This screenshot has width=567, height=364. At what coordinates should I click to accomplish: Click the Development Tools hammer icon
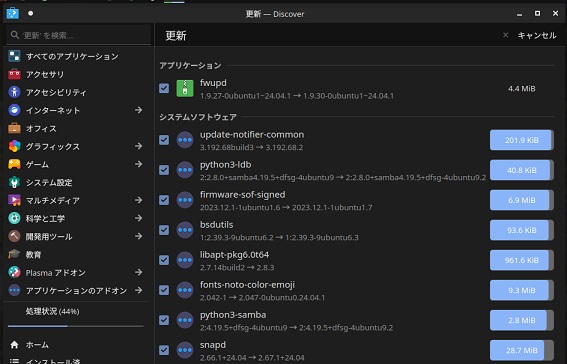point(14,236)
